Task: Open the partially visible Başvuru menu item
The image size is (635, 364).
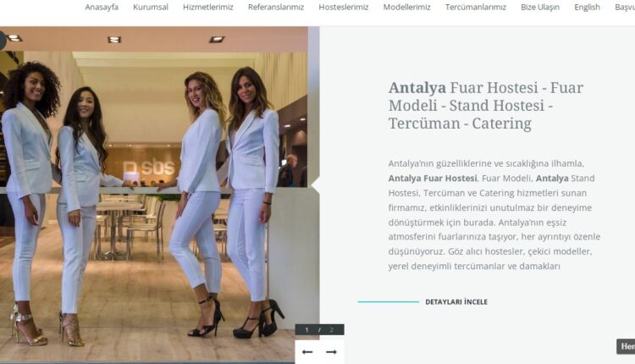Action: click(x=625, y=8)
